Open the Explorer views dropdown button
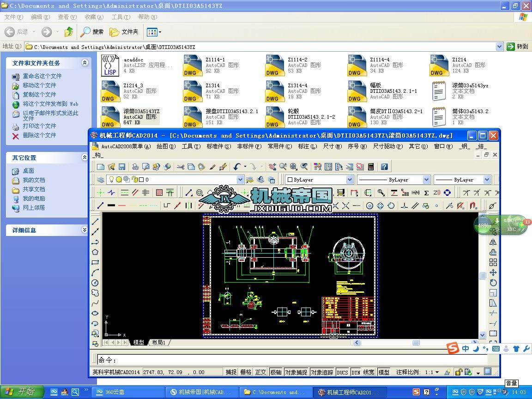Viewport: 532px width, 399px height. [154, 32]
